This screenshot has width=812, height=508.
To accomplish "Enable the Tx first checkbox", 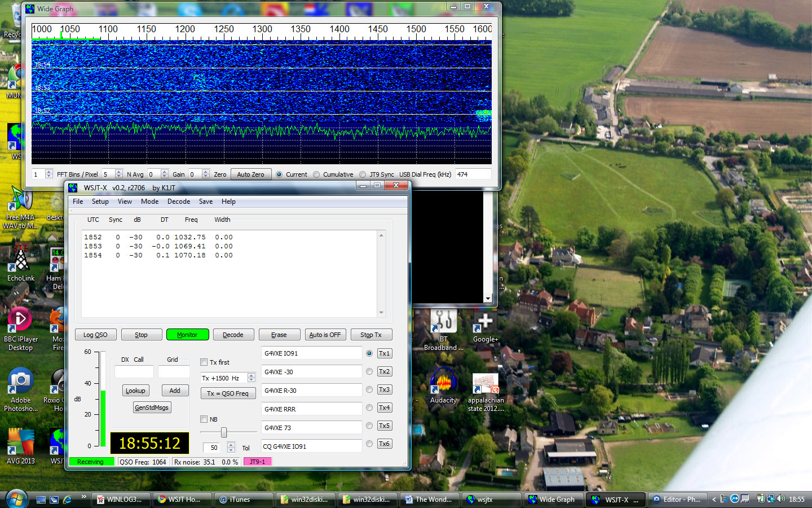I will pyautogui.click(x=204, y=362).
